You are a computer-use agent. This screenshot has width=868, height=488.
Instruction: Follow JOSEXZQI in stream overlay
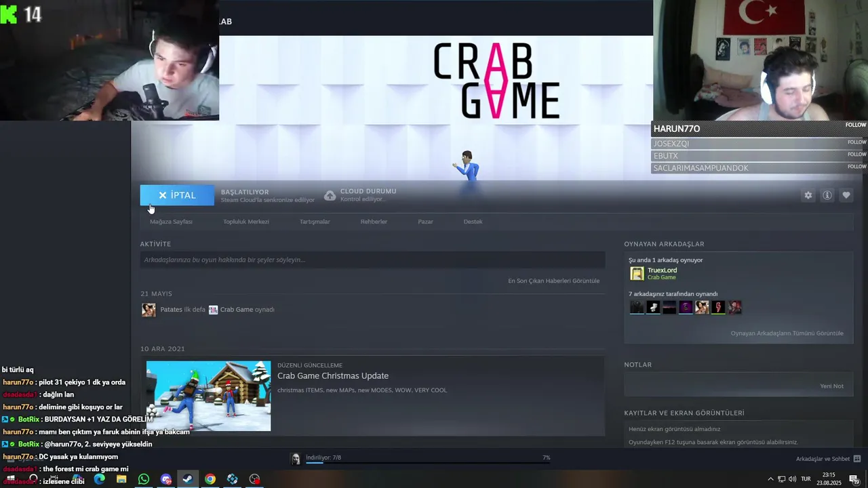pos(857,142)
